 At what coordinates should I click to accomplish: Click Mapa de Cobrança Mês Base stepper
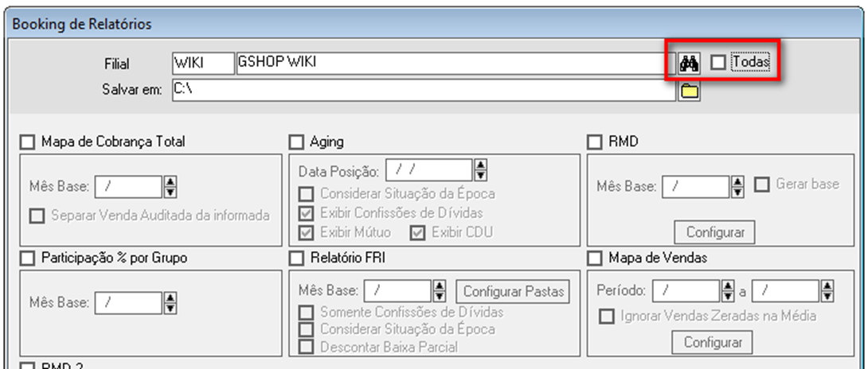coord(170,187)
